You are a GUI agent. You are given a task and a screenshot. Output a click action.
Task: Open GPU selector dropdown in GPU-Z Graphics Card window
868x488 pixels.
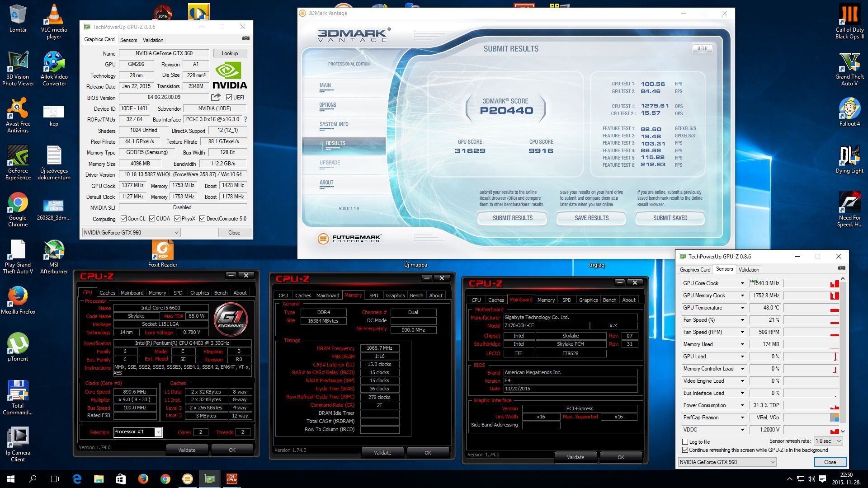131,232
